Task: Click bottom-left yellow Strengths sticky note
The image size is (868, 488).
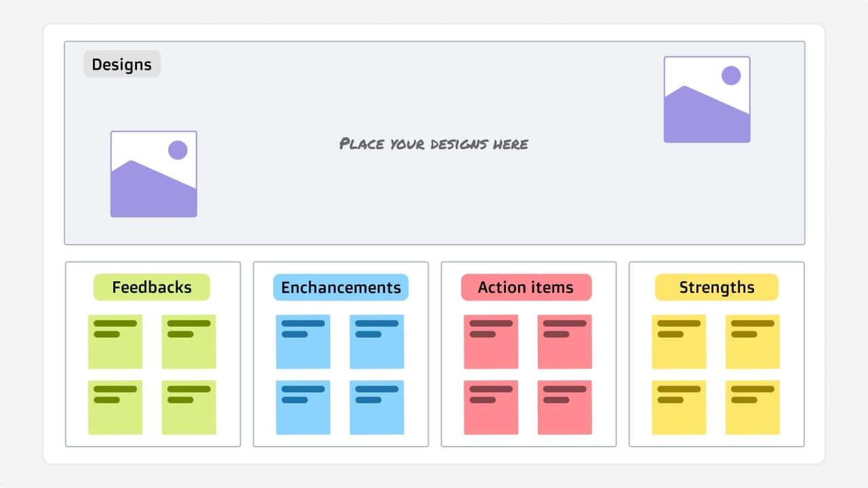Action: (x=679, y=407)
